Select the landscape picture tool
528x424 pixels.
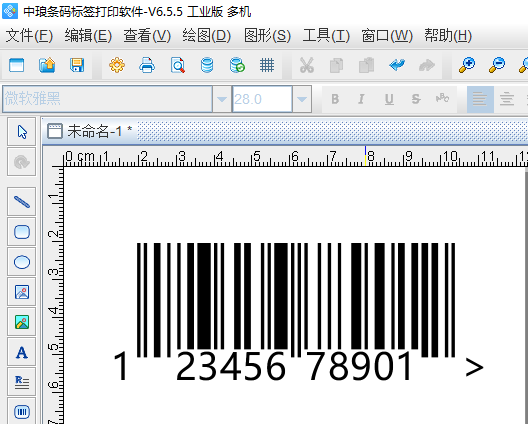22,322
